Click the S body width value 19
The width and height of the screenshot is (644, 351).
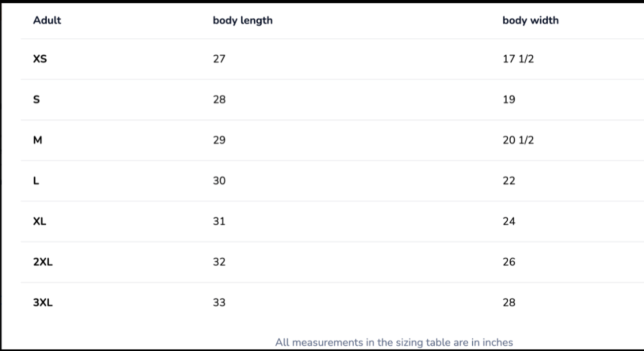pyautogui.click(x=509, y=99)
